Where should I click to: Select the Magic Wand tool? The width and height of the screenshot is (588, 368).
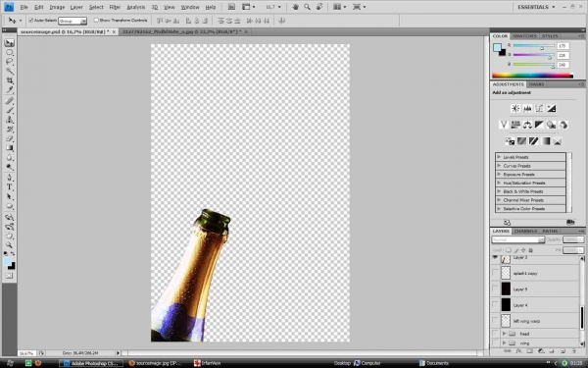10,71
